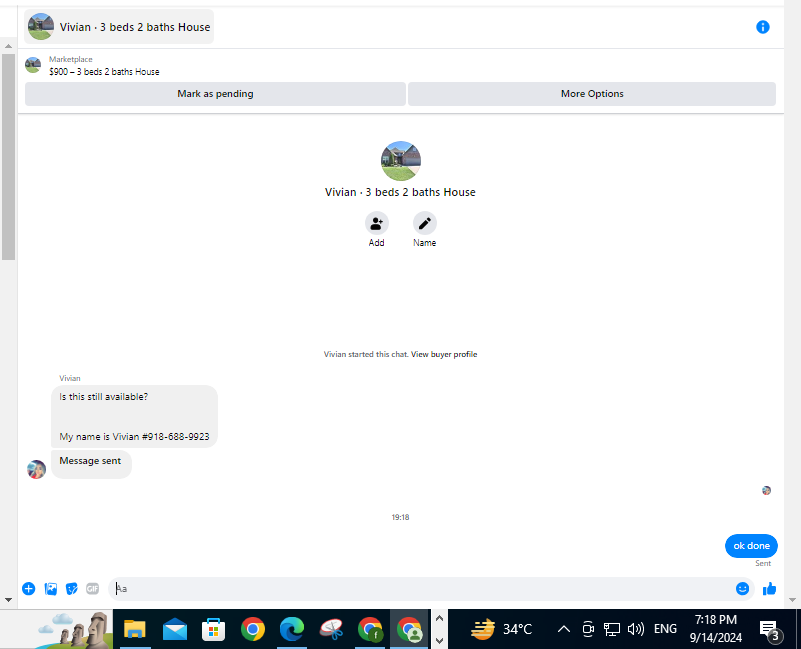Click the Marketplace listing thumbnail
Image resolution: width=801 pixels, height=649 pixels.
click(33, 65)
